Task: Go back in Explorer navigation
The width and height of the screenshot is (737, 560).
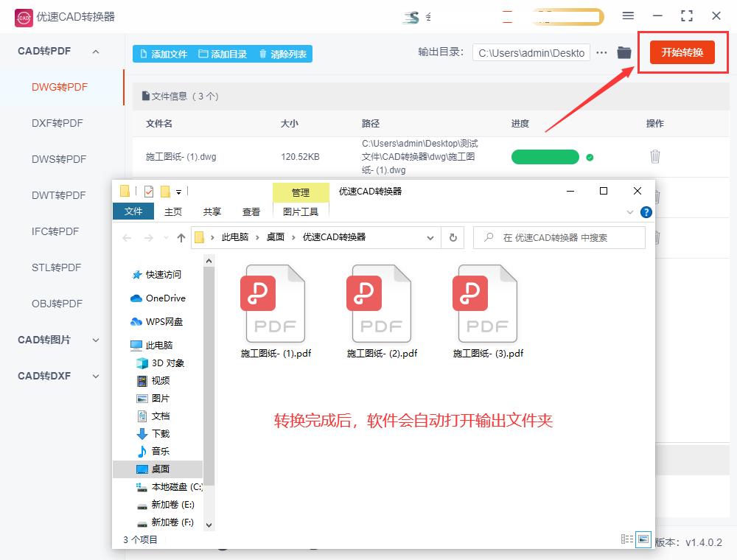Action: point(127,238)
